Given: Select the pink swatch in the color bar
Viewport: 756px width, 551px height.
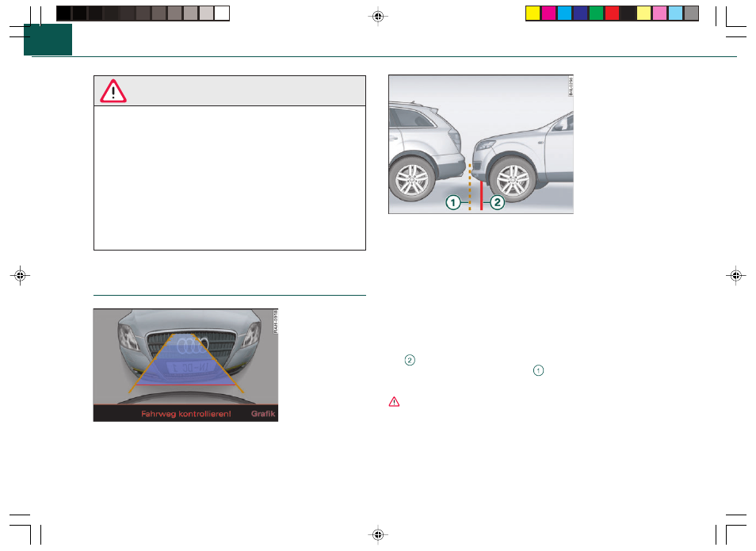Looking at the screenshot, I should click(659, 13).
